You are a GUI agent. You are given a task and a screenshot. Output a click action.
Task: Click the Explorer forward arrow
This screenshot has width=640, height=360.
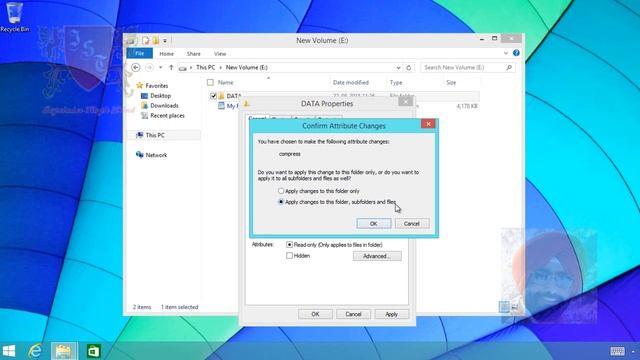click(x=149, y=67)
